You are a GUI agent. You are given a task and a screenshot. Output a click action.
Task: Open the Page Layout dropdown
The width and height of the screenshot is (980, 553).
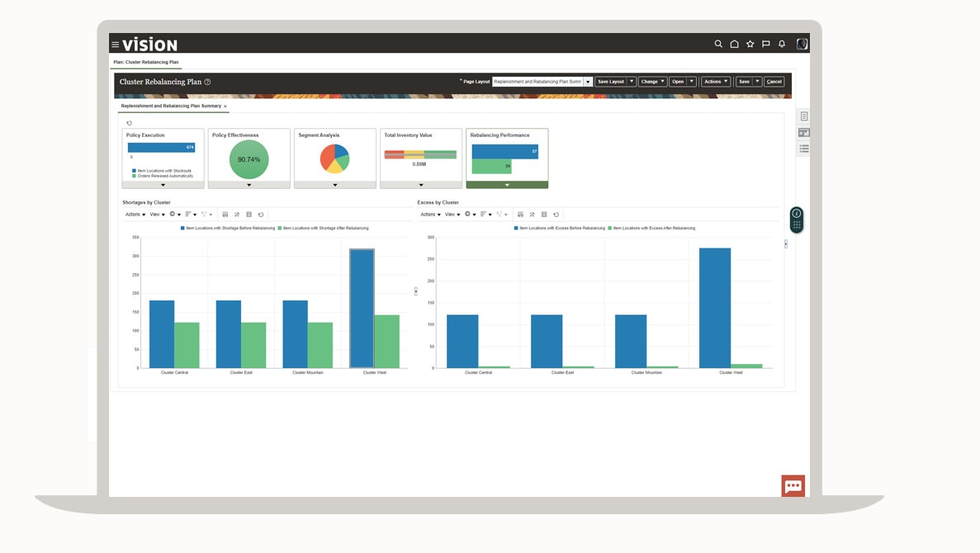pos(587,81)
